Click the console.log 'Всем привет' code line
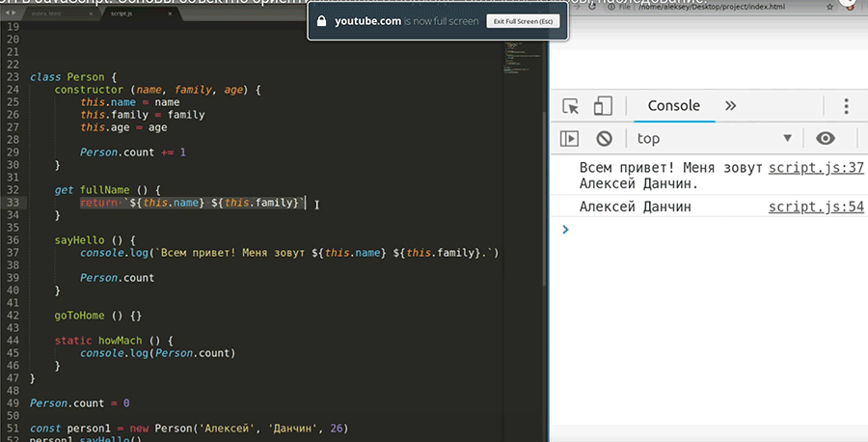 coord(289,253)
